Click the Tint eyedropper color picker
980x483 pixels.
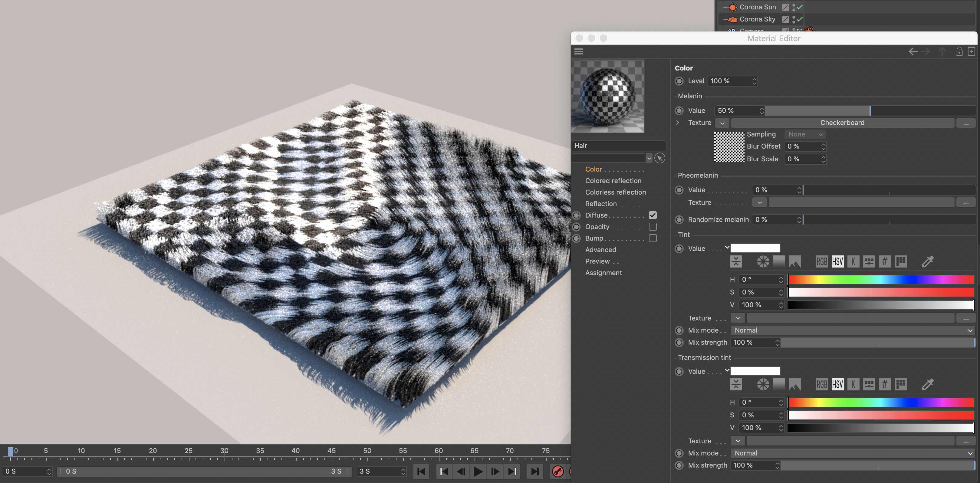(928, 261)
